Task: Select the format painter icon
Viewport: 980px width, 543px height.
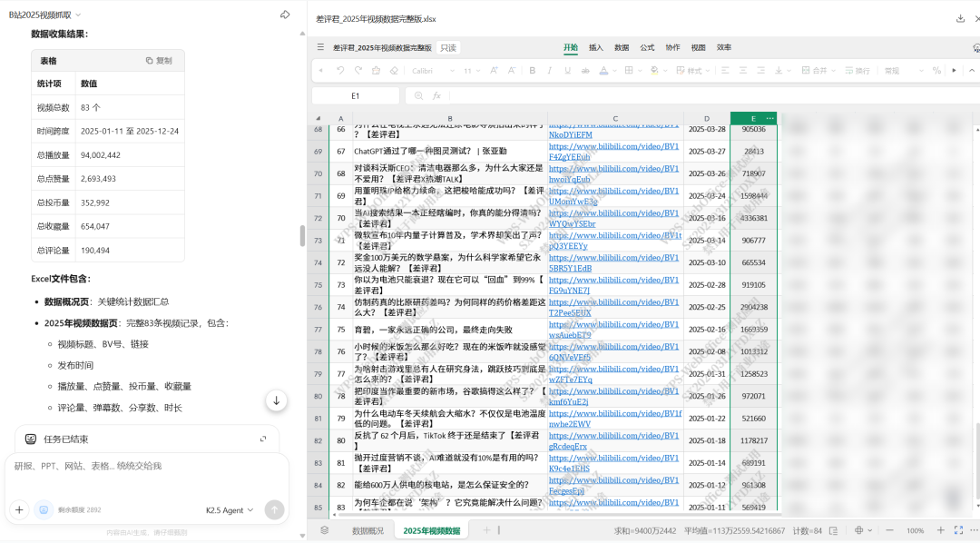Action: click(x=376, y=71)
